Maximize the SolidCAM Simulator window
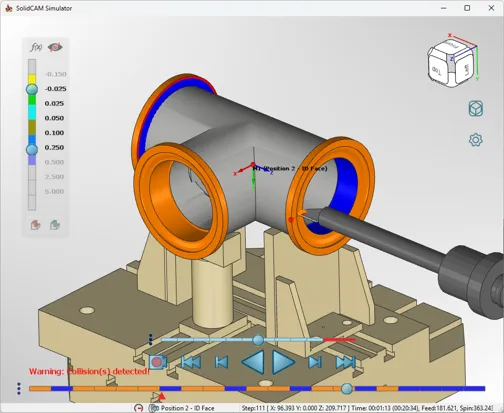The image size is (504, 413). (467, 8)
